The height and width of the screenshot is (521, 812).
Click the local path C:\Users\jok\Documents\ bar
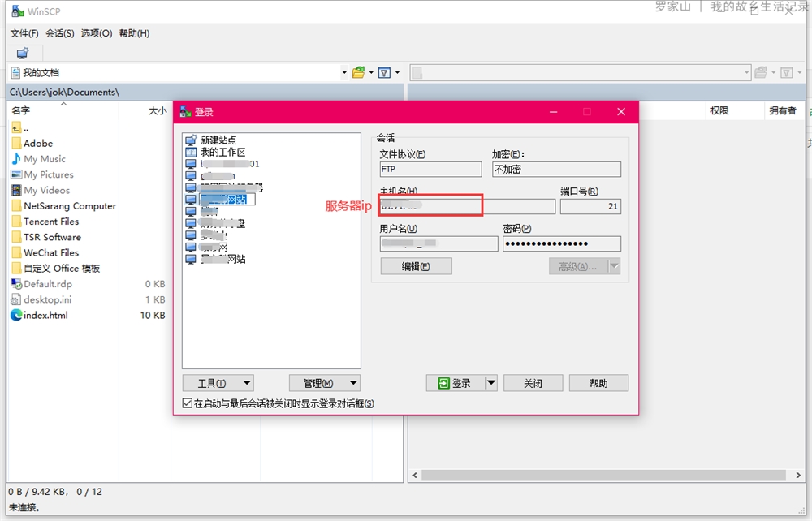point(205,92)
